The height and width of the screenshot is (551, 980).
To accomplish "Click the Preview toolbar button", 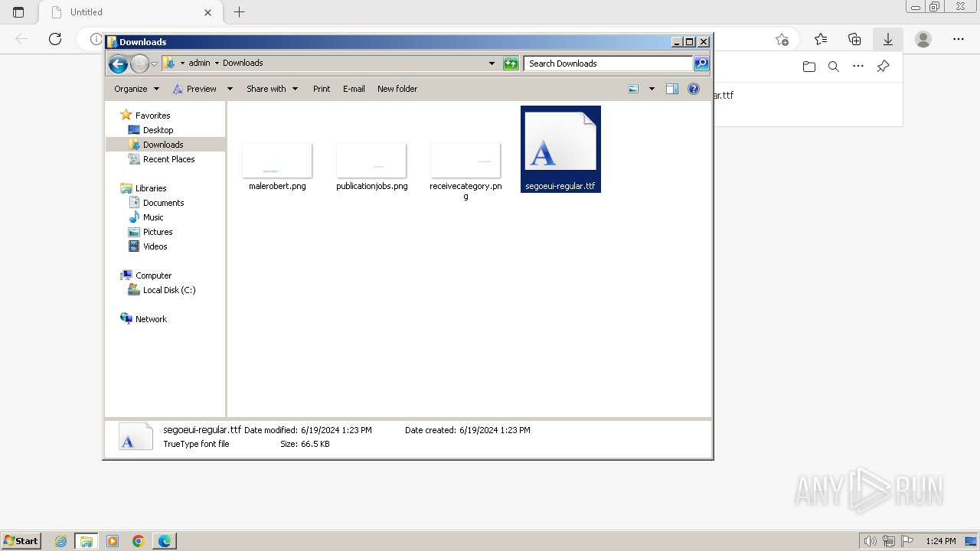I will [x=194, y=89].
